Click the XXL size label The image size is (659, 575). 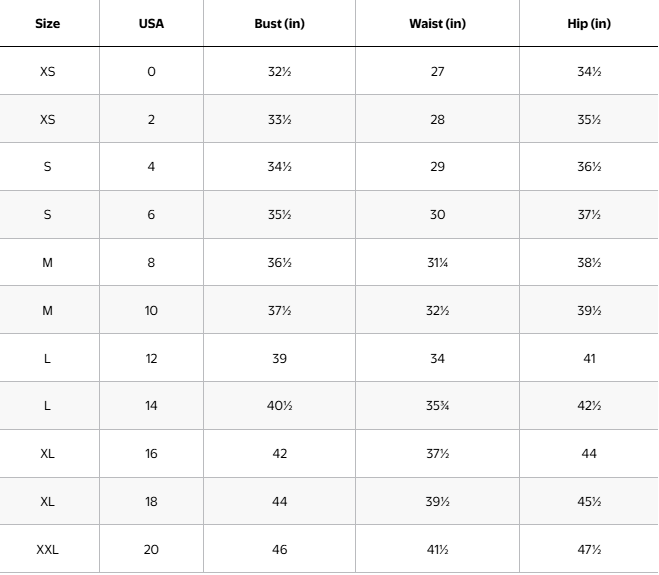pyautogui.click(x=47, y=550)
